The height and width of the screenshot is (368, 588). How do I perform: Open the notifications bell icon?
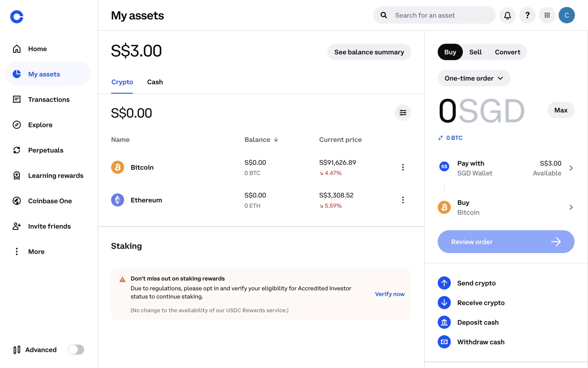point(507,15)
